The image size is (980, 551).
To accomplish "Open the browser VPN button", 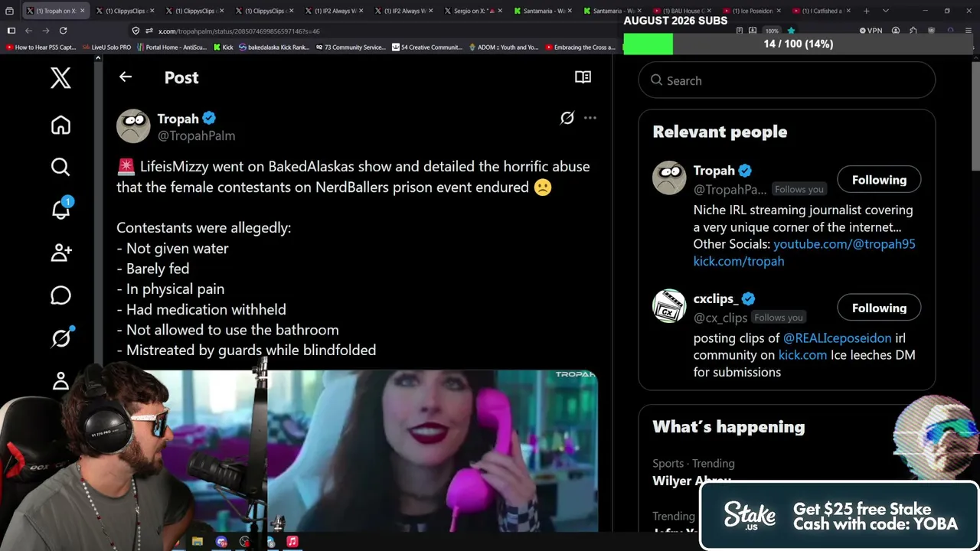I will point(871,31).
